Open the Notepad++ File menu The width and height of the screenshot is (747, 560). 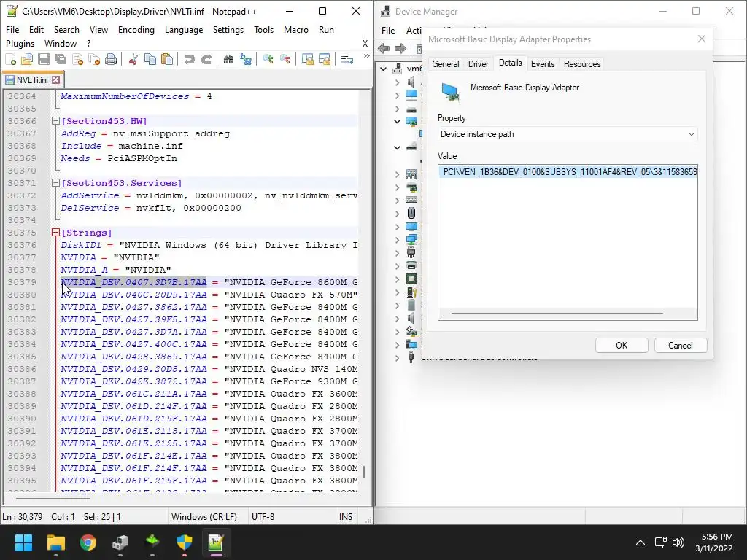(12, 29)
